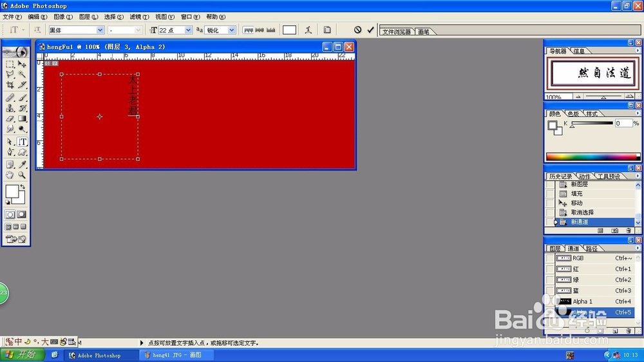Switch to Quick Mask mode
This screenshot has height=362, width=644.
22,214
